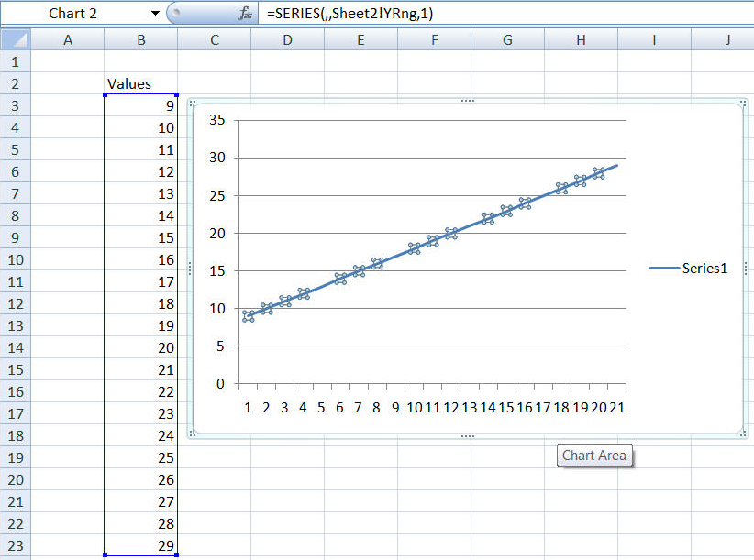The width and height of the screenshot is (754, 560).
Task: Click the chart's left-middle resize handle
Action: pyautogui.click(x=190, y=269)
